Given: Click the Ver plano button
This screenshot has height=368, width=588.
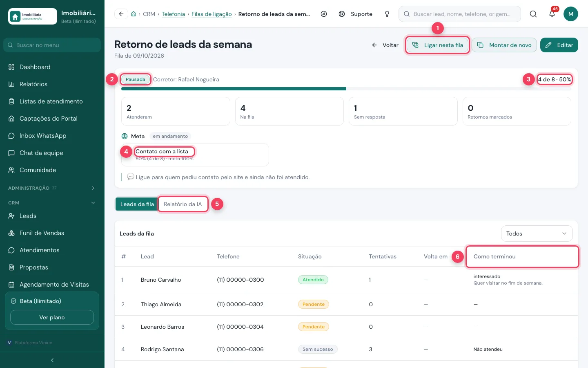Looking at the screenshot, I should tap(52, 317).
